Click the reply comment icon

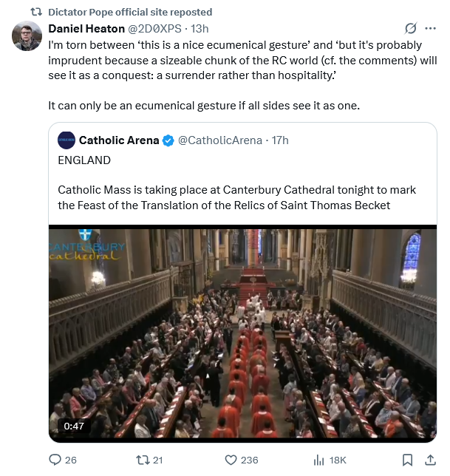pos(55,460)
